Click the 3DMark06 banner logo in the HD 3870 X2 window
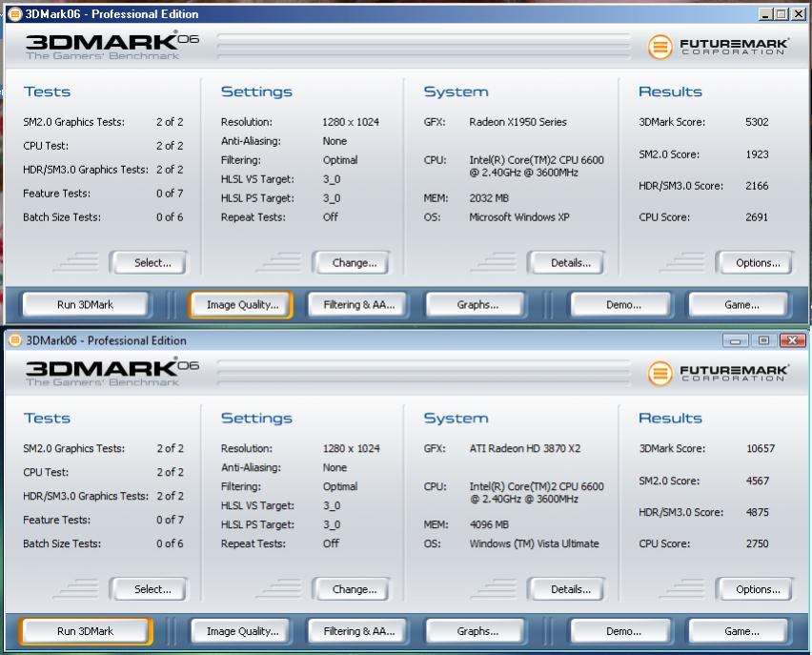812x655 pixels. (x=112, y=372)
